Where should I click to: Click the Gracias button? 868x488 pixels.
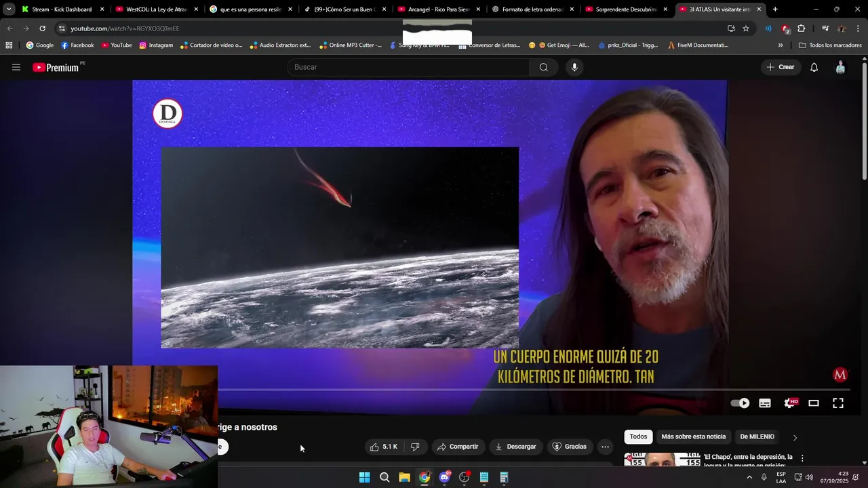tap(569, 447)
